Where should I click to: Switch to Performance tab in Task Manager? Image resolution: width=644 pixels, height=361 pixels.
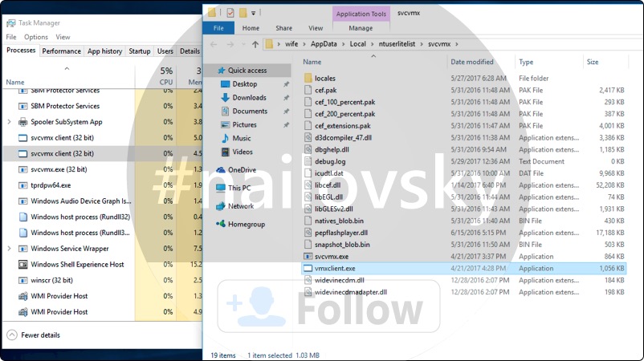click(x=61, y=51)
